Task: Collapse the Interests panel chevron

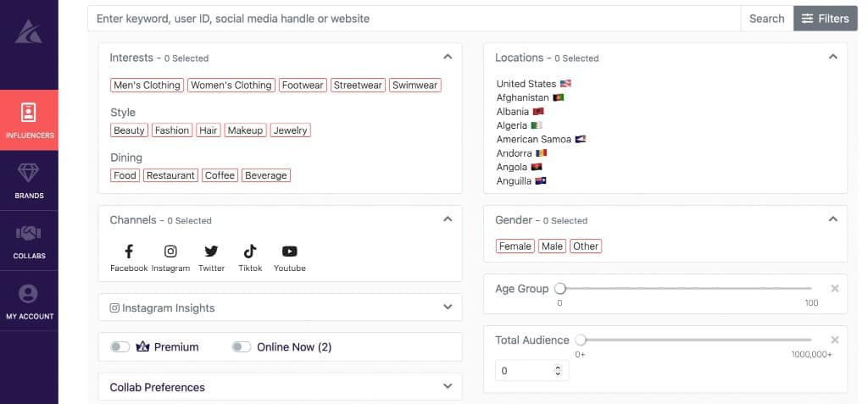Action: pos(448,57)
